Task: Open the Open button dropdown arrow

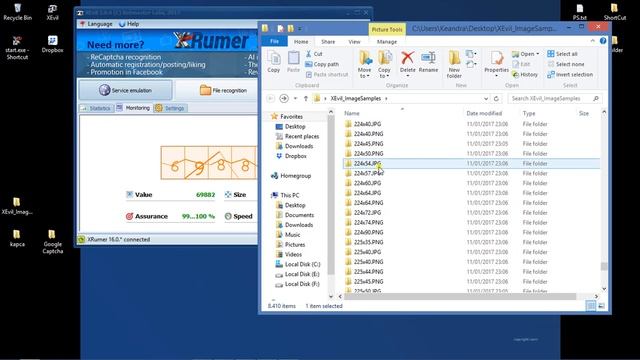Action: point(538,54)
